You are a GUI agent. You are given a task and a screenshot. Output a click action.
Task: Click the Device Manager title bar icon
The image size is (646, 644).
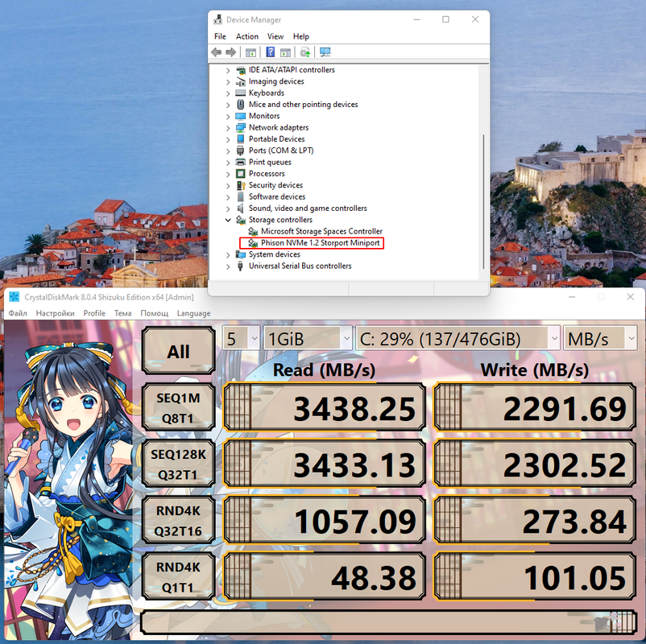(217, 19)
